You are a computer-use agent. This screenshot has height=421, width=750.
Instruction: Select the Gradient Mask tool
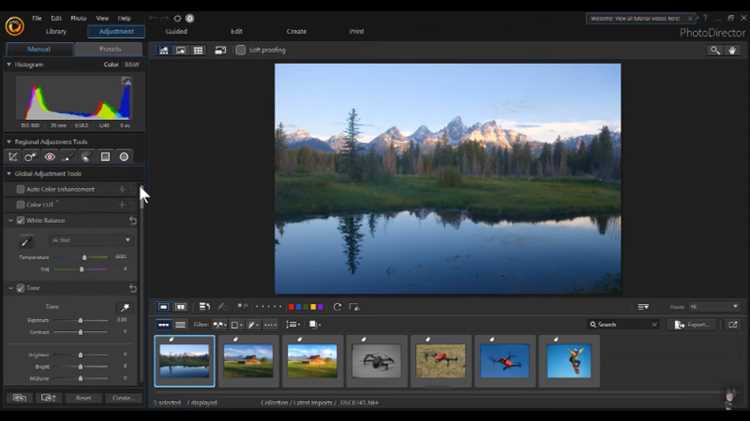coord(105,157)
